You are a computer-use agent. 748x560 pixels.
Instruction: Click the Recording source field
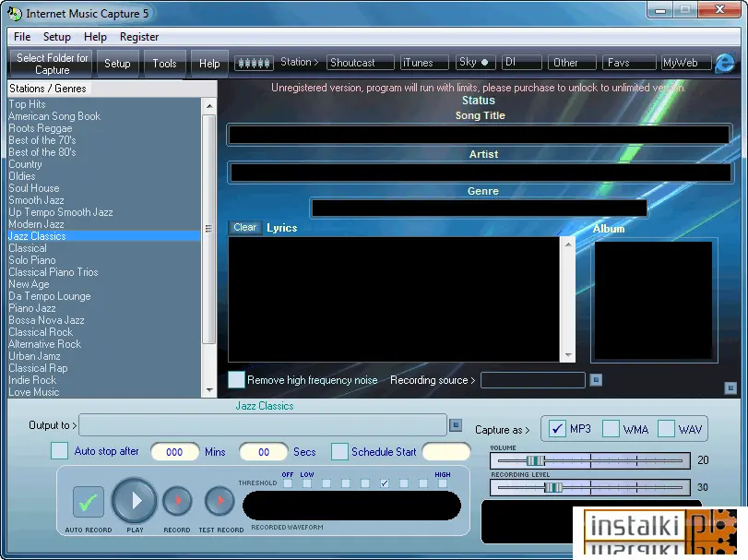point(533,380)
